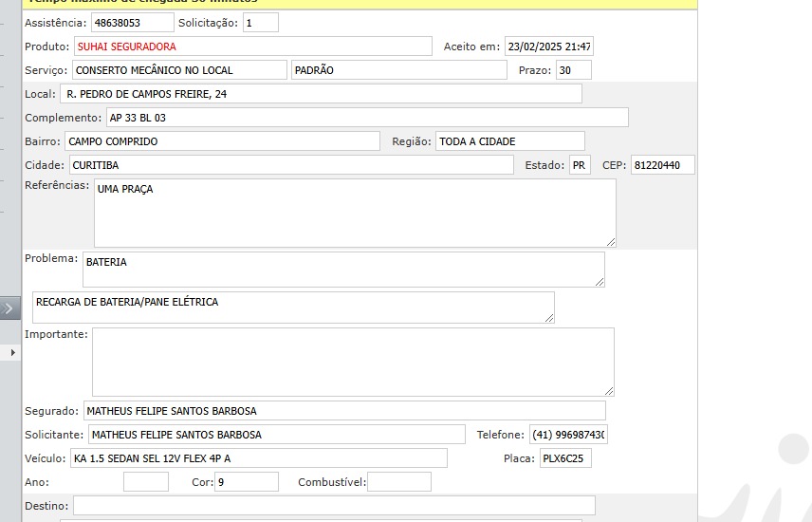The image size is (812, 522).
Task: Click the Estado field PR
Action: [580, 165]
